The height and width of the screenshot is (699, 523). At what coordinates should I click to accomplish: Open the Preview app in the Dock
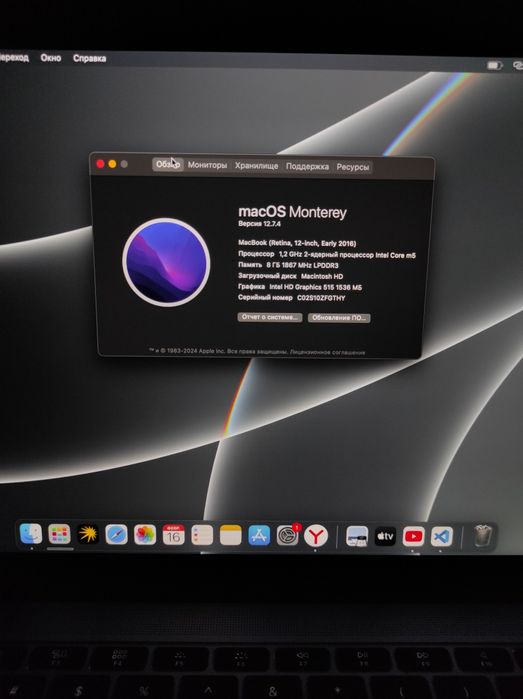357,536
